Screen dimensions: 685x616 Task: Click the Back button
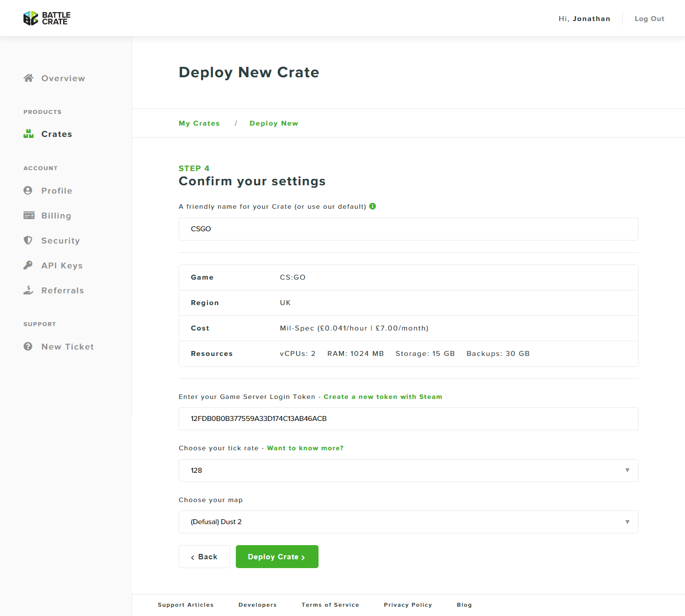[x=204, y=557]
